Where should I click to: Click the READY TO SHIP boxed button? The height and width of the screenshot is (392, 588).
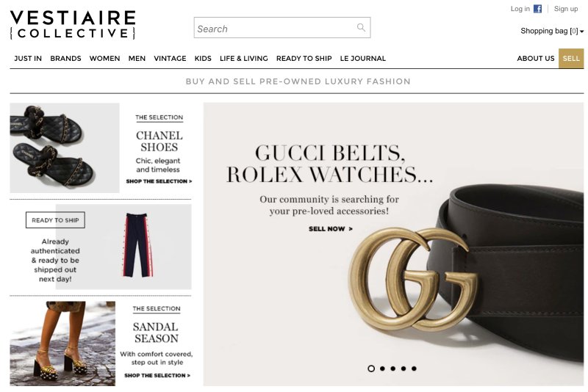56,220
